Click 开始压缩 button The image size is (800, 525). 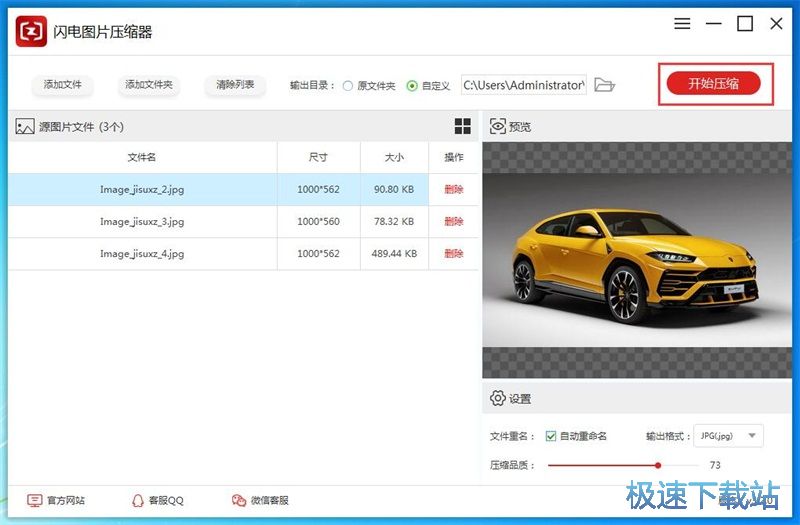click(713, 84)
